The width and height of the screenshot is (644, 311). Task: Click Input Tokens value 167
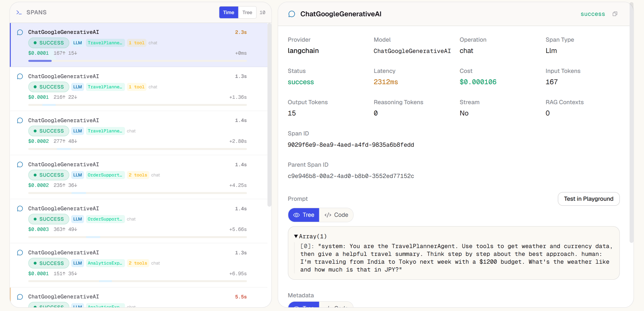(551, 82)
